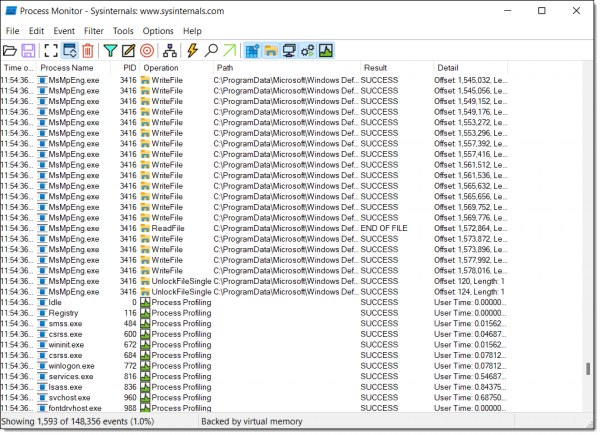The height and width of the screenshot is (435, 600).
Task: Toggle the Capture events icon
Action: pyautogui.click(x=51, y=51)
